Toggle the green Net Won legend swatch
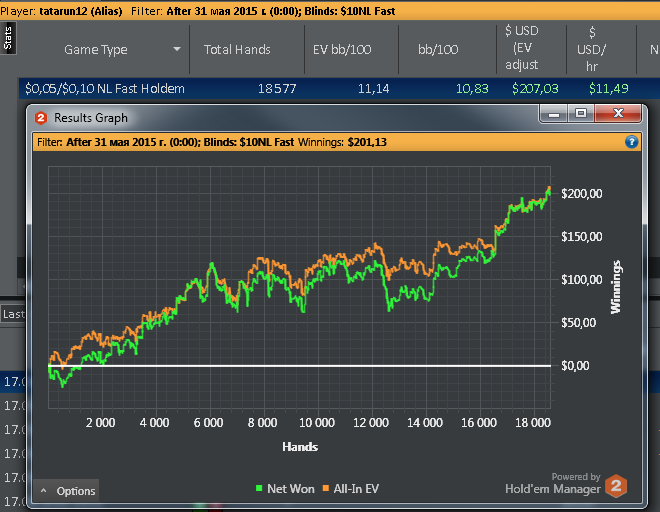 point(259,488)
